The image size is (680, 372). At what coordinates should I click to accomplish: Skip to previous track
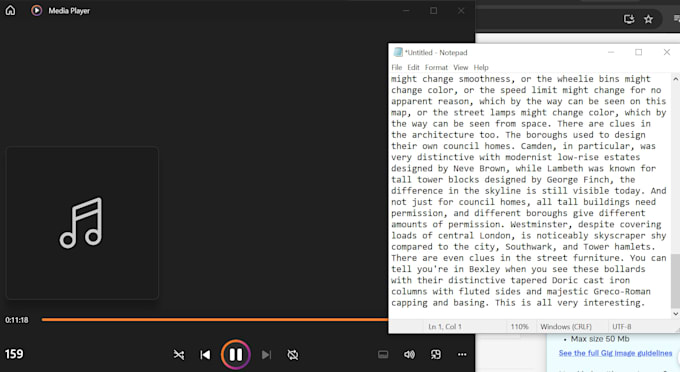[205, 355]
